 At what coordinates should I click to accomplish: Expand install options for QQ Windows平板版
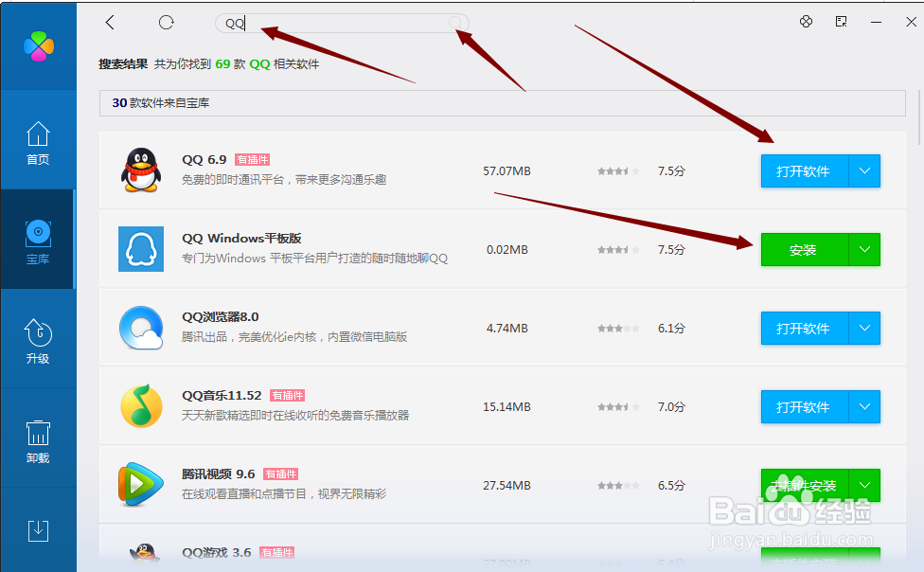coord(864,249)
